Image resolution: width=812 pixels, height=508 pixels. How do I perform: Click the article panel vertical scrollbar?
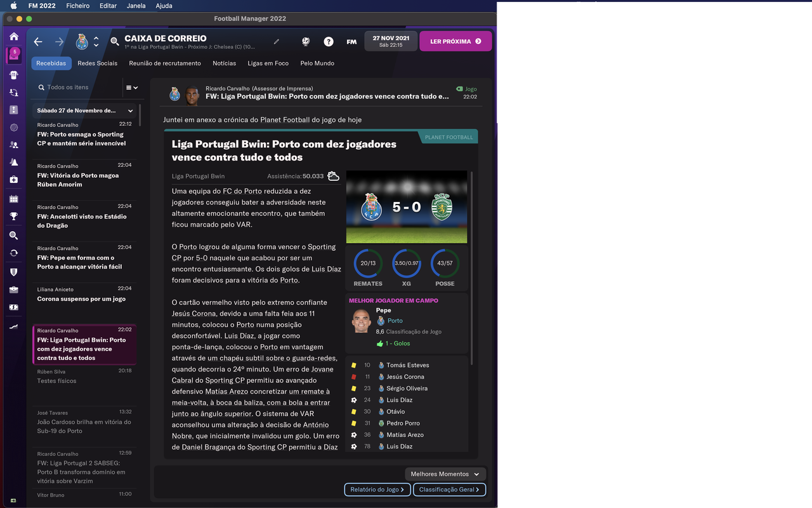coord(472,267)
